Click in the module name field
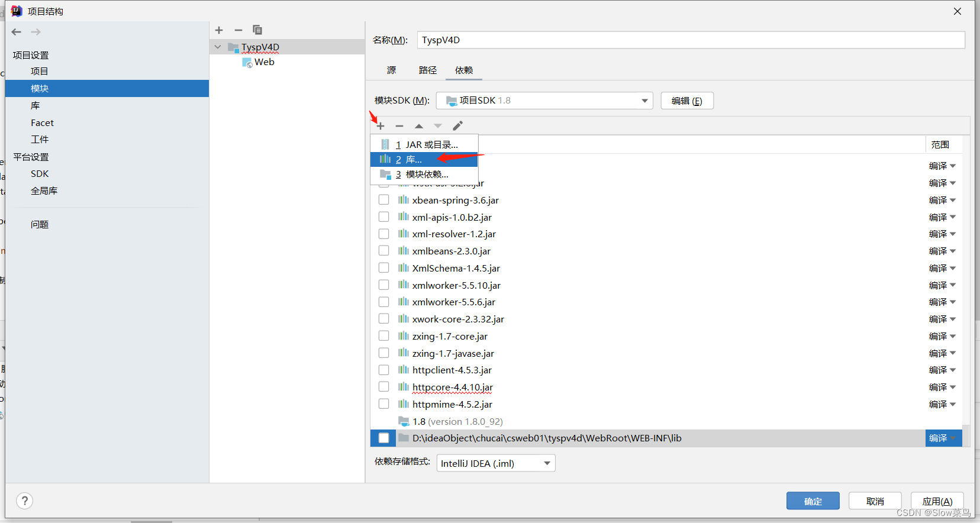Image resolution: width=980 pixels, height=523 pixels. point(691,40)
